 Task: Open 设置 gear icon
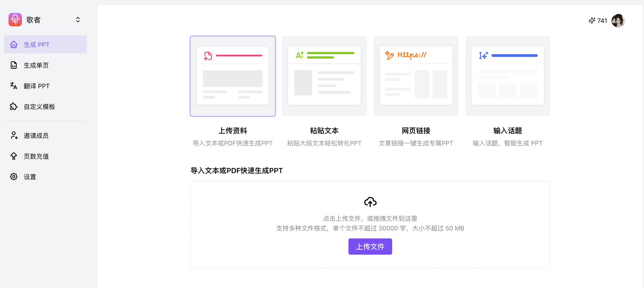pyautogui.click(x=14, y=177)
